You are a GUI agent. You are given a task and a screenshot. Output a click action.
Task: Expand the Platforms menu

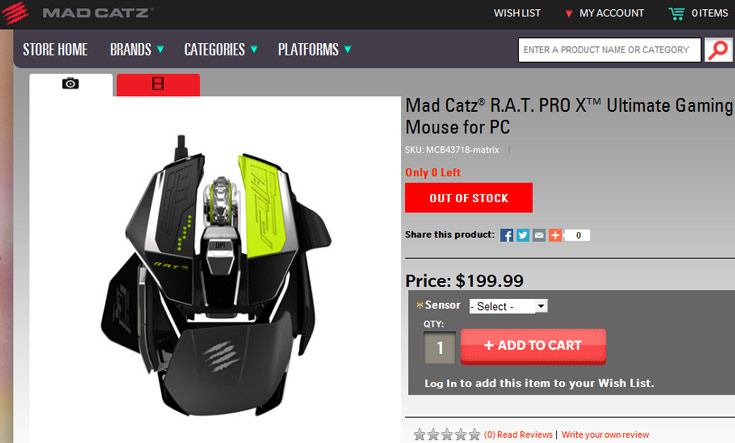point(315,49)
